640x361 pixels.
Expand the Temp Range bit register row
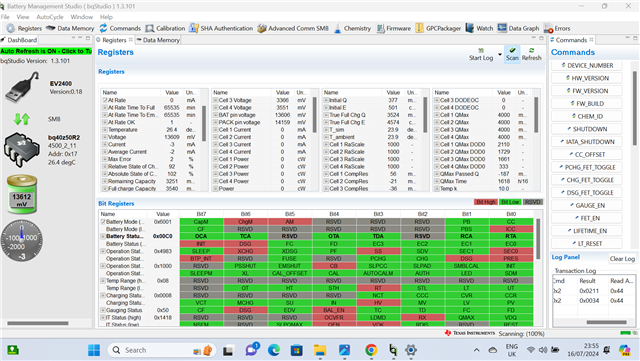click(x=103, y=281)
